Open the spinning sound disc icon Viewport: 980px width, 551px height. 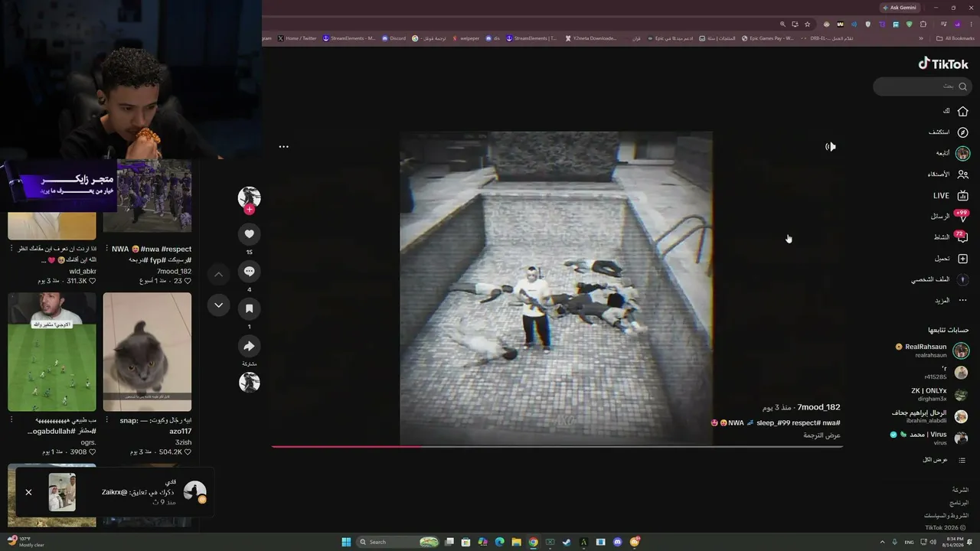point(249,382)
